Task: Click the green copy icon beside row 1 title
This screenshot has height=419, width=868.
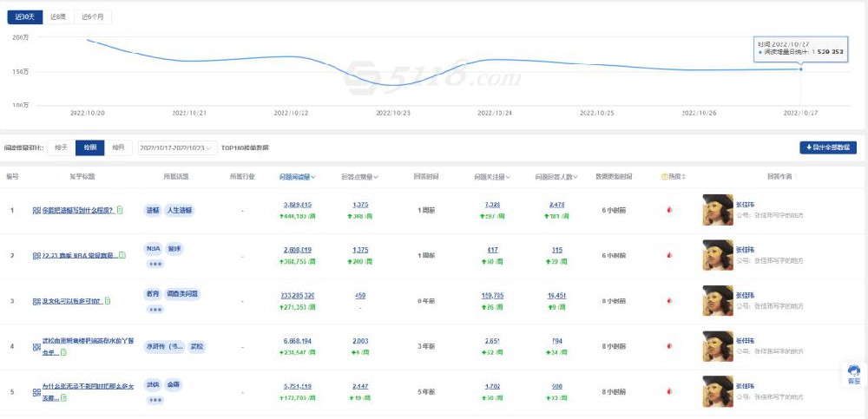Action: coord(120,210)
